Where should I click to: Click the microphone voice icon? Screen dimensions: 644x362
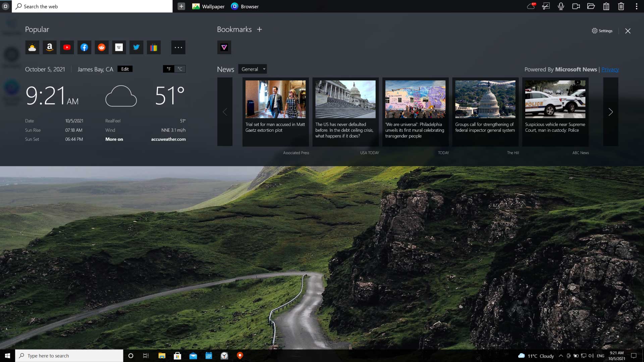[x=561, y=6]
